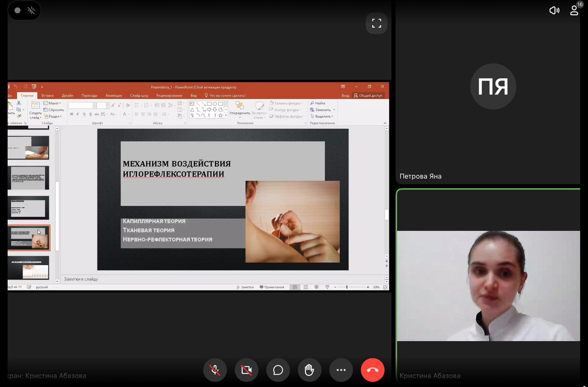Expand the Выделить dropdown
This screenshot has width=588, height=387.
(323, 116)
